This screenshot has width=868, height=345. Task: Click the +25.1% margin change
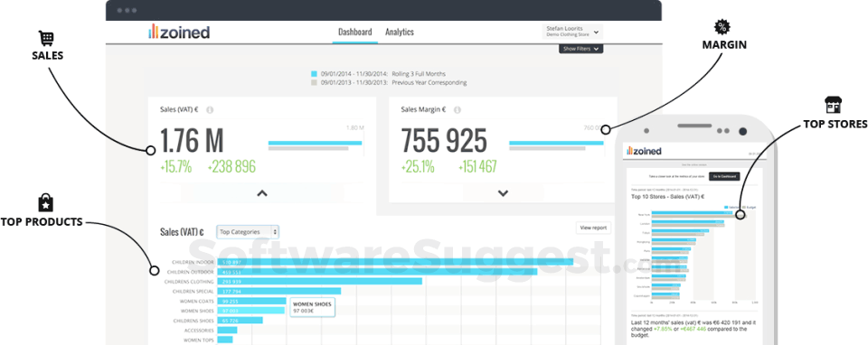pos(418,166)
